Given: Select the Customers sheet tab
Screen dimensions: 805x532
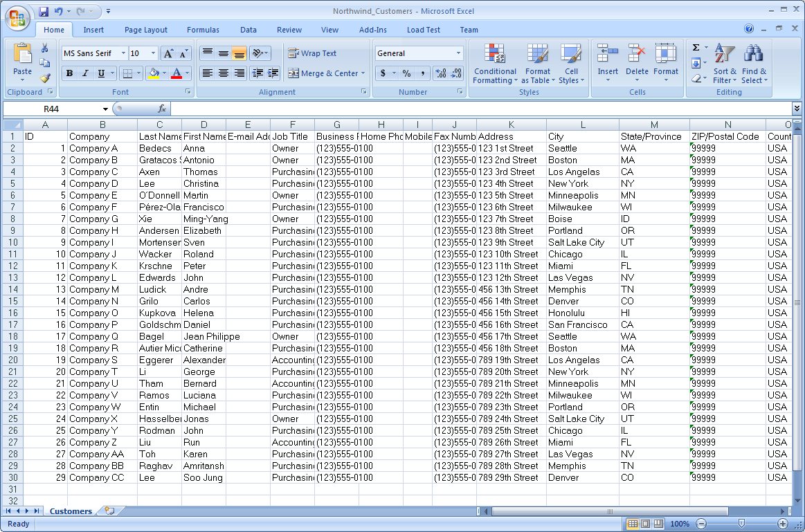Looking at the screenshot, I should click(x=70, y=511).
